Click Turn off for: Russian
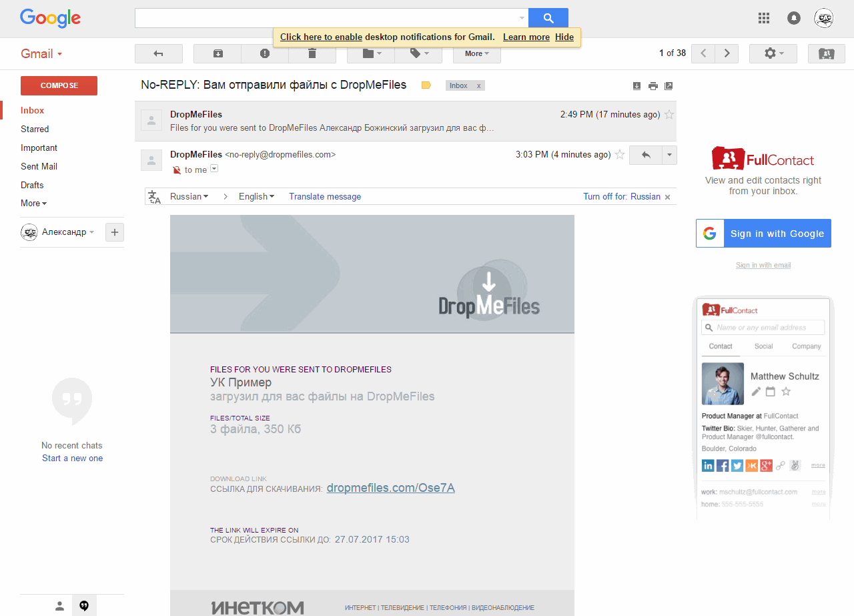Image resolution: width=854 pixels, height=616 pixels. pos(622,196)
